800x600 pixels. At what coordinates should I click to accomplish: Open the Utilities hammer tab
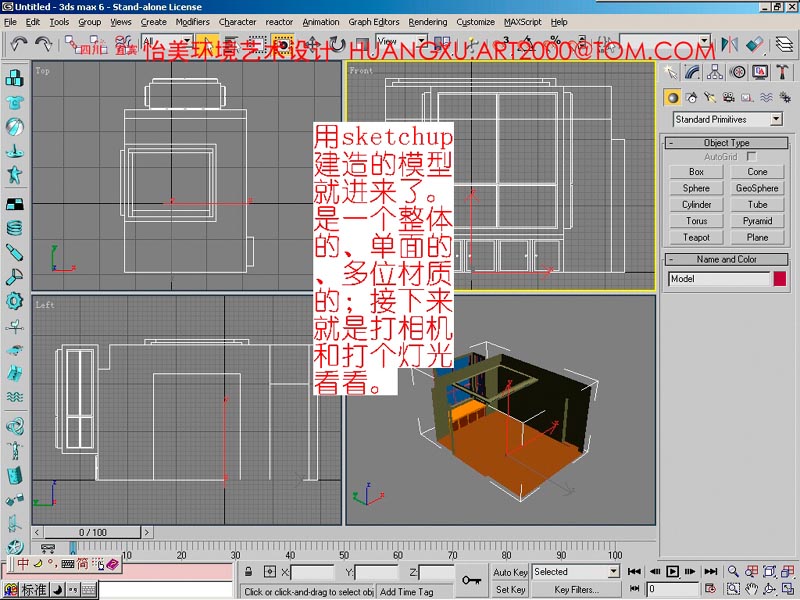click(782, 72)
